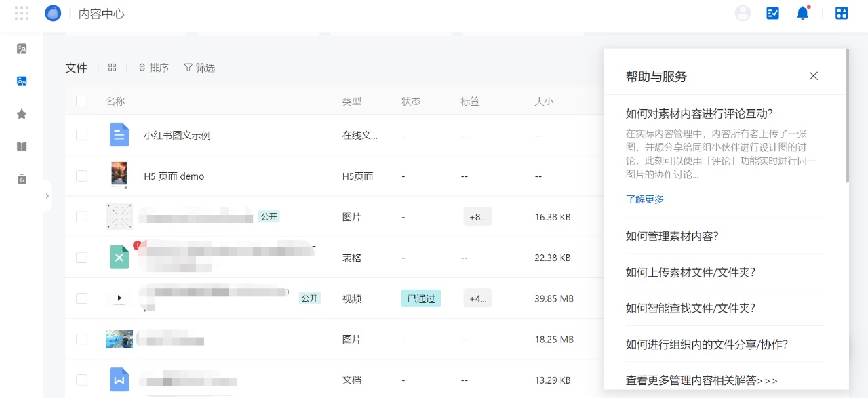Open the 排序 sort dropdown
868x398 pixels.
(x=154, y=68)
